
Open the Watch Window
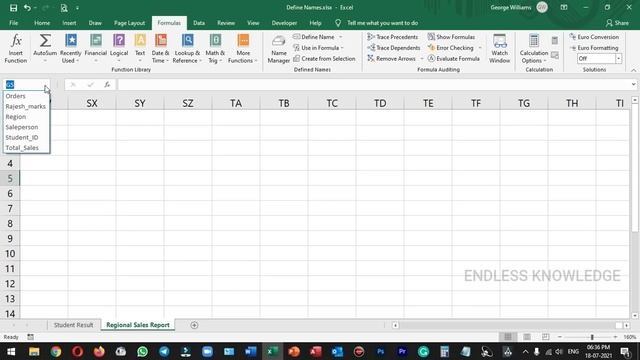[x=500, y=48]
